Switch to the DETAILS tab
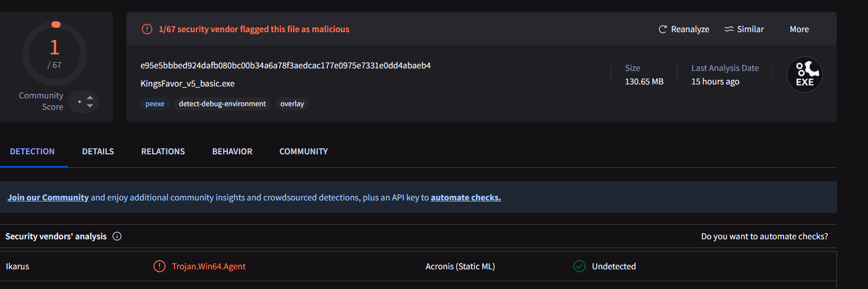868x289 pixels. pyautogui.click(x=98, y=151)
